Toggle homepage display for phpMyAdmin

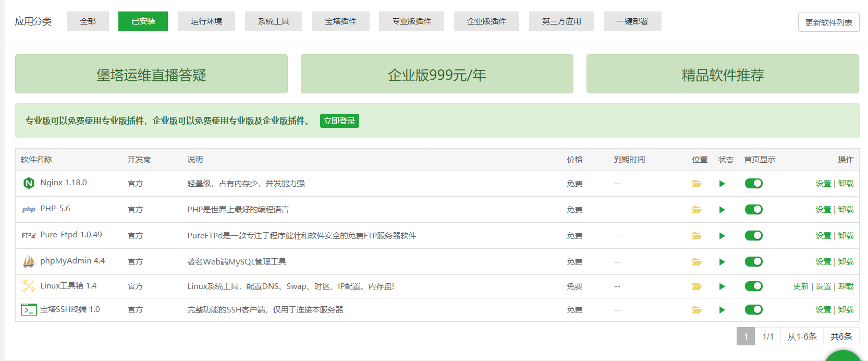point(754,261)
